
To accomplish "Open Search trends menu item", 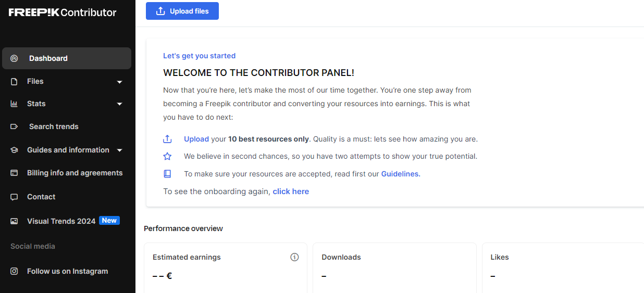I will (x=54, y=126).
